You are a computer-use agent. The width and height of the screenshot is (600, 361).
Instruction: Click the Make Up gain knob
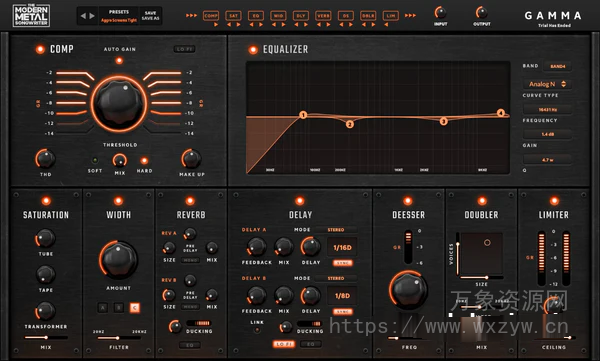(191, 159)
